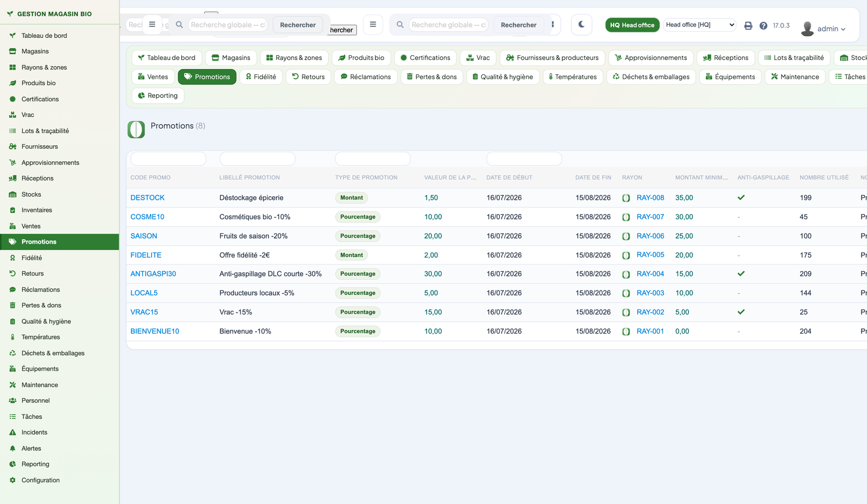The height and width of the screenshot is (504, 867).
Task: Expand the admin user menu
Action: click(x=832, y=29)
